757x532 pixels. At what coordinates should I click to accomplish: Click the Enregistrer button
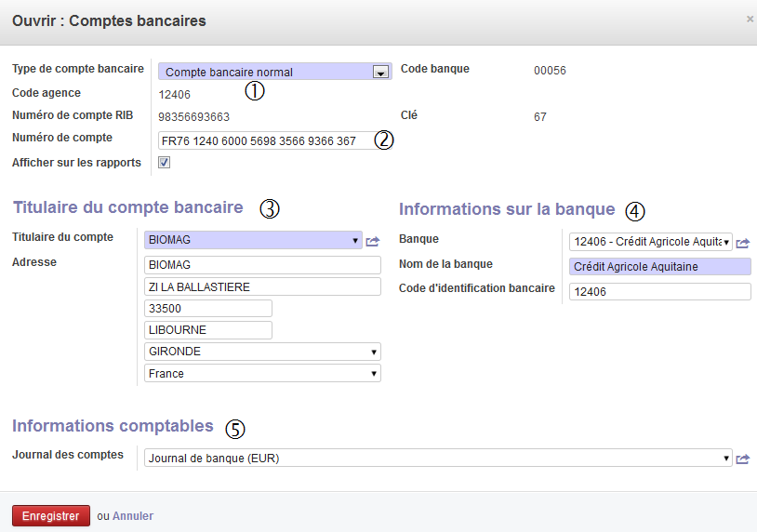[x=51, y=515]
